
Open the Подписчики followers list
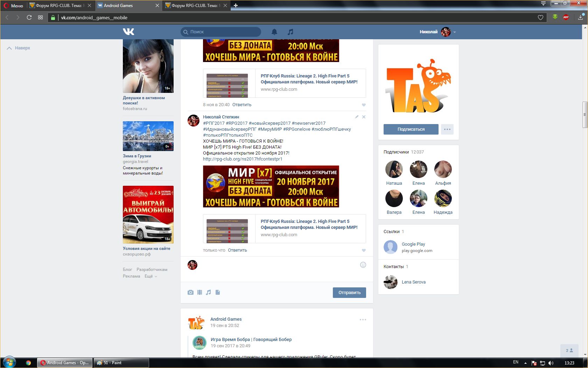coord(396,152)
